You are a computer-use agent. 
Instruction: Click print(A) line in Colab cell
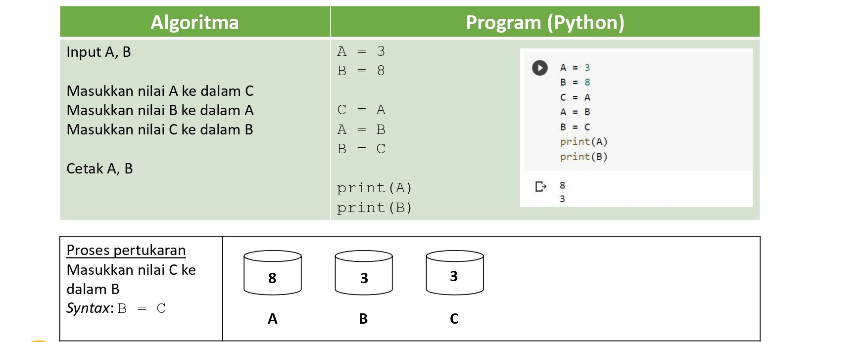click(584, 142)
